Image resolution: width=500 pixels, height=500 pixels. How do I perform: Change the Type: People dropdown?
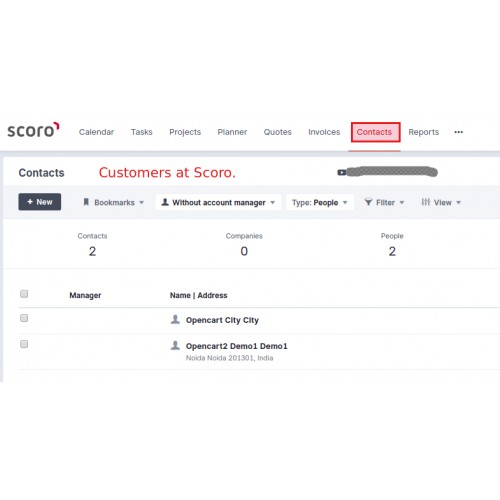click(320, 202)
